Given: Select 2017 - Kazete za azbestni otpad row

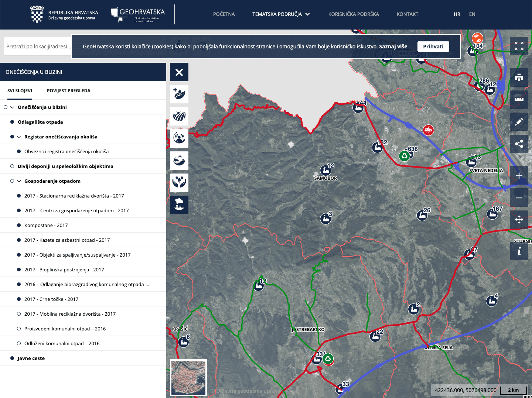Looking at the screenshot, I should pos(83,240).
